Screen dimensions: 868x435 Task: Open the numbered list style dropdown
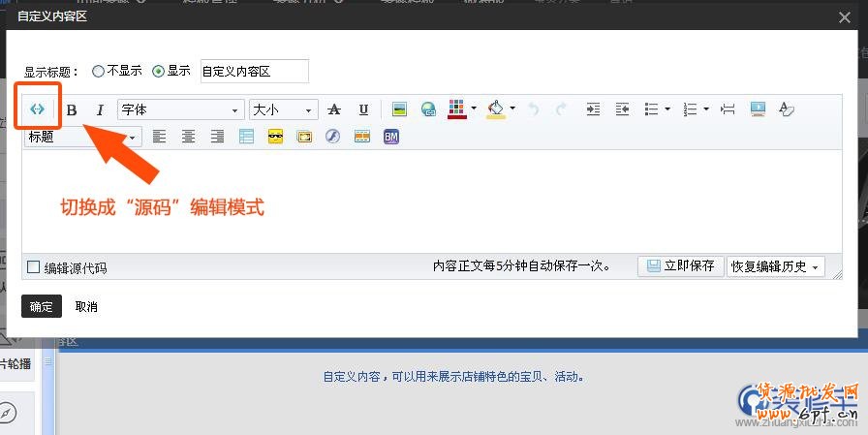tap(706, 109)
